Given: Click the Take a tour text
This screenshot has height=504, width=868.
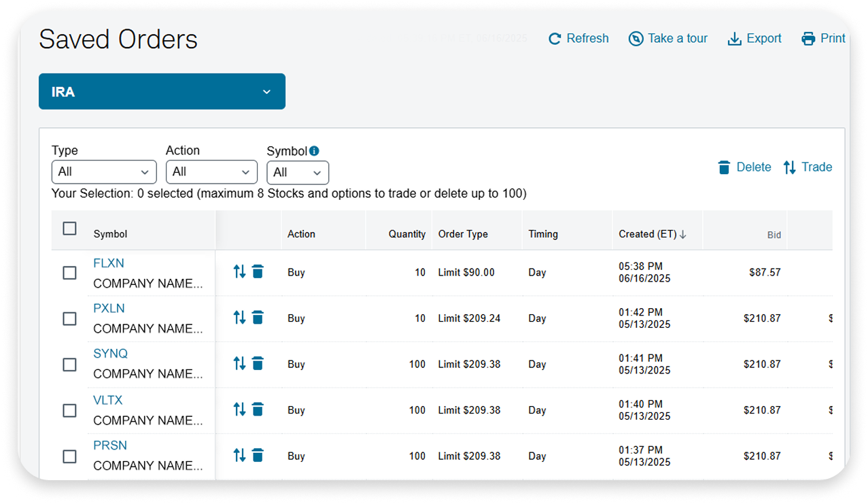Looking at the screenshot, I should pyautogui.click(x=678, y=39).
